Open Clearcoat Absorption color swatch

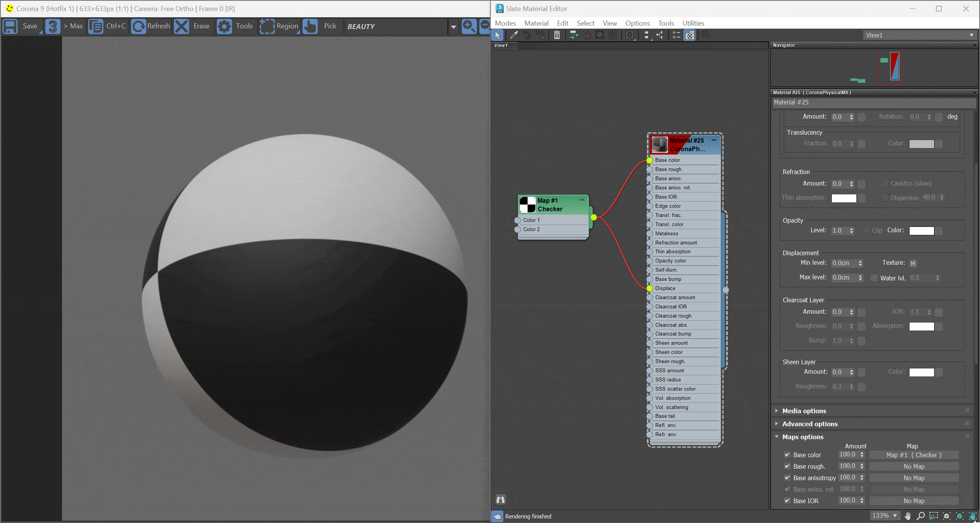point(922,326)
